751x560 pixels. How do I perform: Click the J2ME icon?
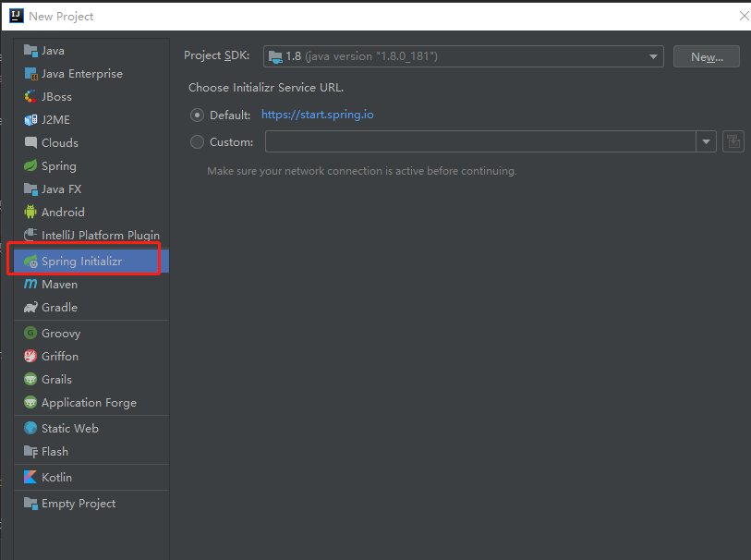30,119
